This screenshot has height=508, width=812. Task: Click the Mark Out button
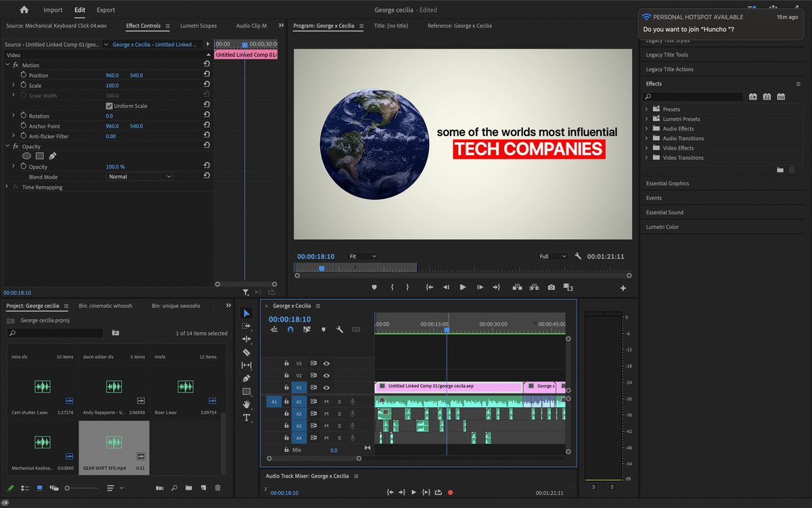click(407, 287)
